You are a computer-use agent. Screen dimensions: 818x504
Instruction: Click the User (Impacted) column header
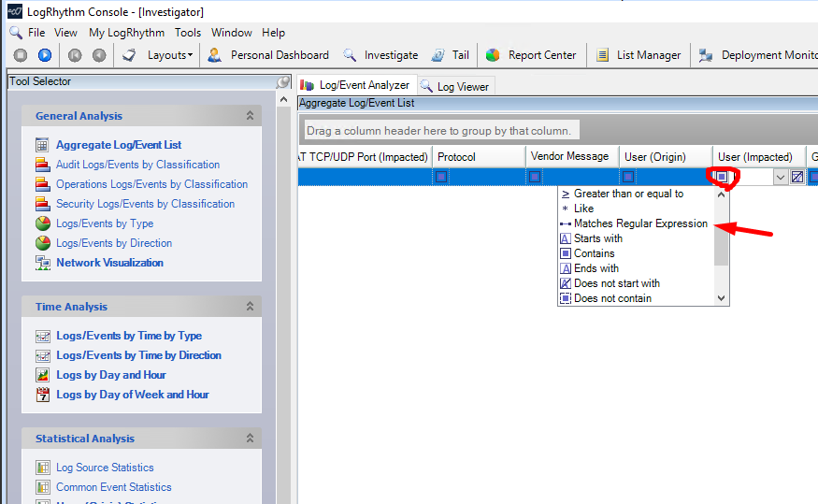pyautogui.click(x=759, y=156)
